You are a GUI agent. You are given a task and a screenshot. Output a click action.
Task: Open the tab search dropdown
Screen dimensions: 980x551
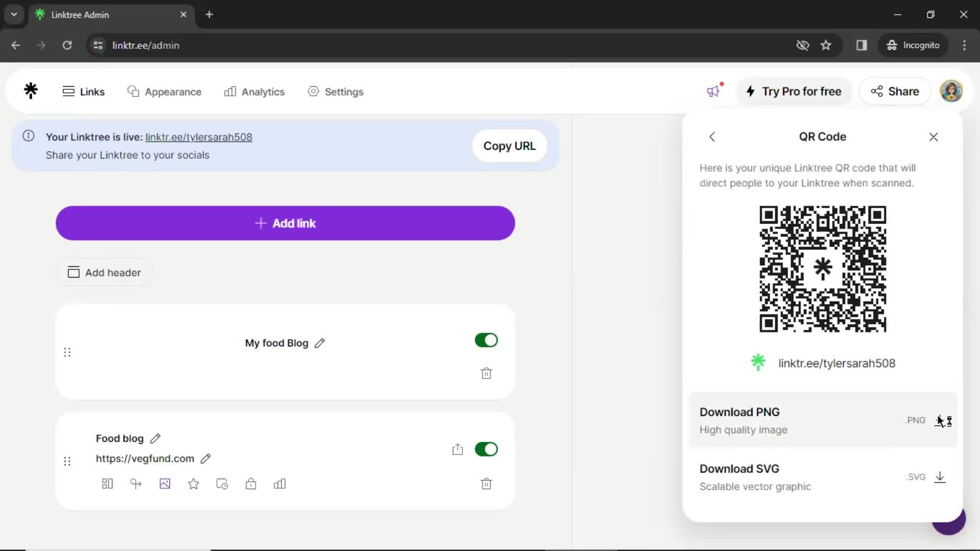click(14, 15)
